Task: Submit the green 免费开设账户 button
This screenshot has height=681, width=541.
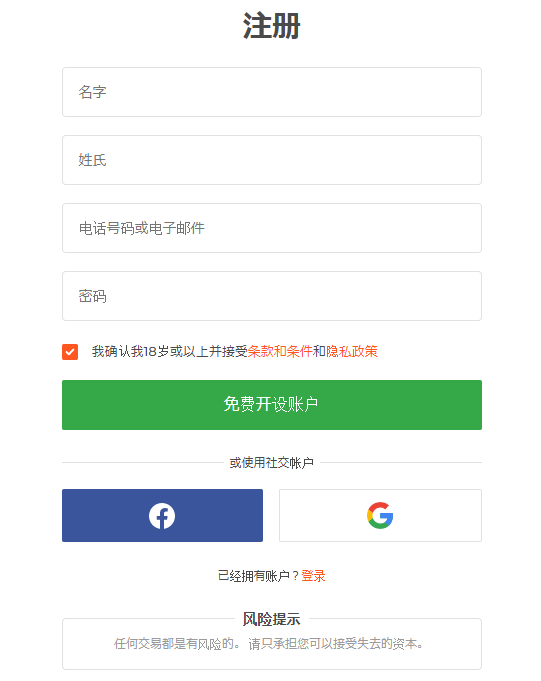Action: tap(272, 405)
